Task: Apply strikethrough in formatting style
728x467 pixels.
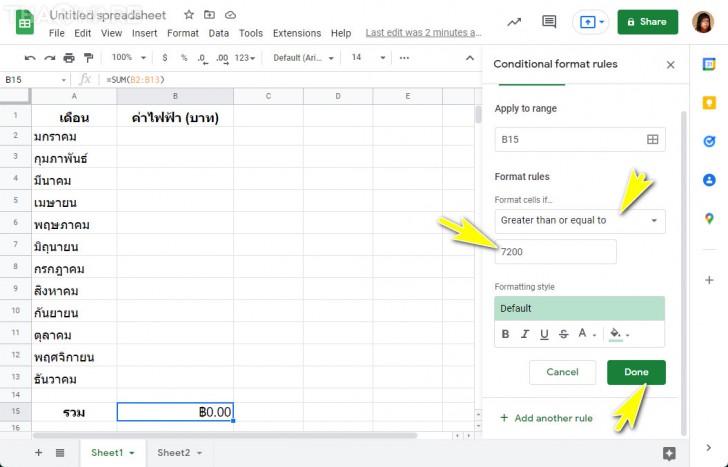Action: (x=564, y=334)
